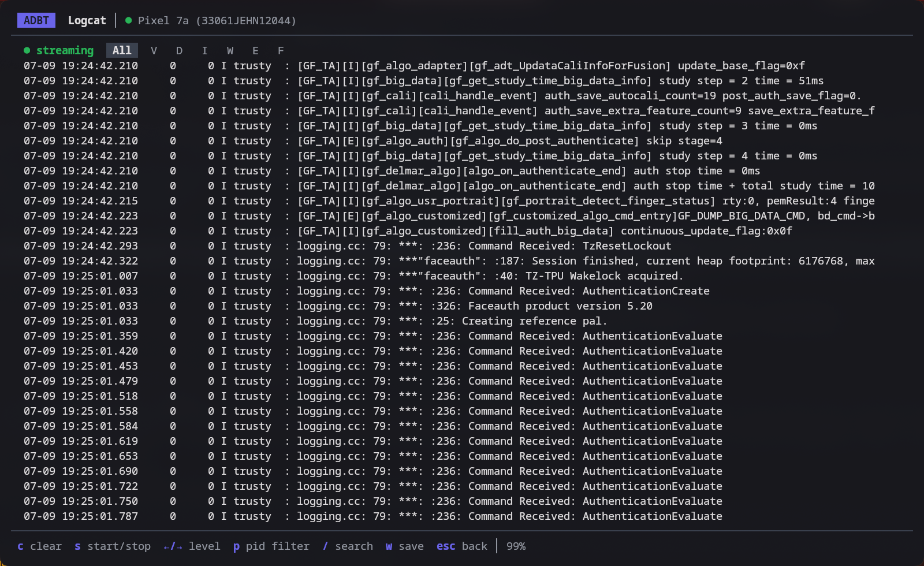Click the start/stop shortcut in footer
The image size is (924, 566).
pyautogui.click(x=113, y=546)
